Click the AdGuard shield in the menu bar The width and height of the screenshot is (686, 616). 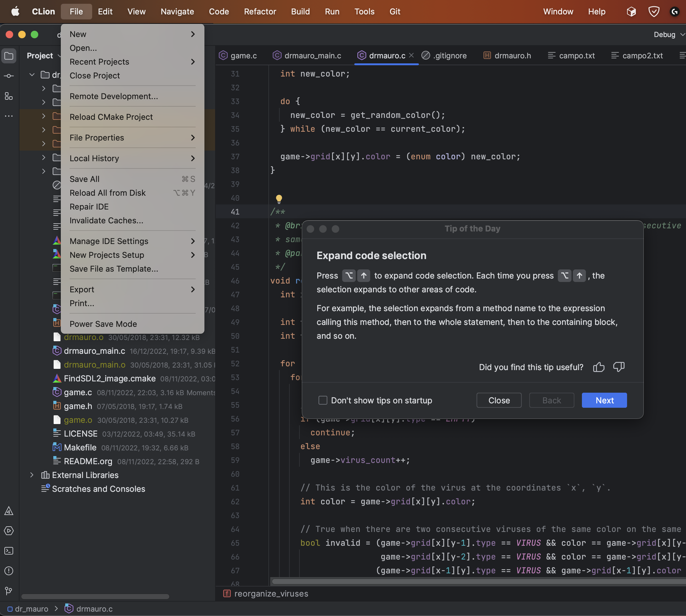[653, 11]
